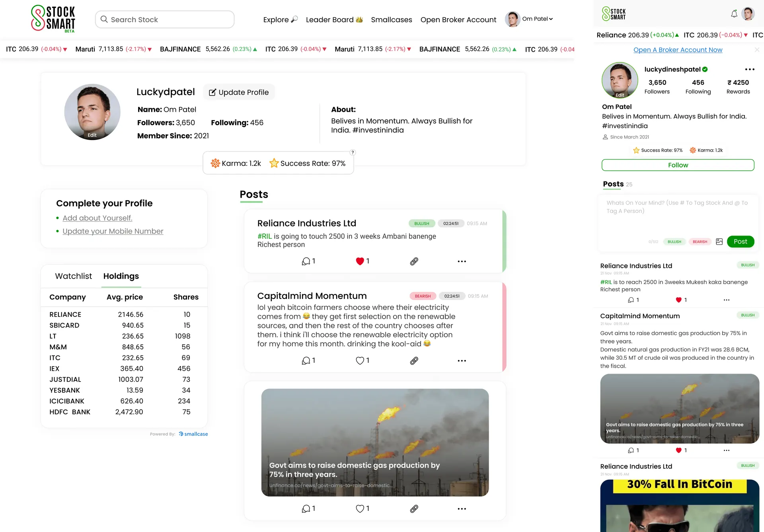Open the three-dot menu beside luckydineshpatel

750,69
